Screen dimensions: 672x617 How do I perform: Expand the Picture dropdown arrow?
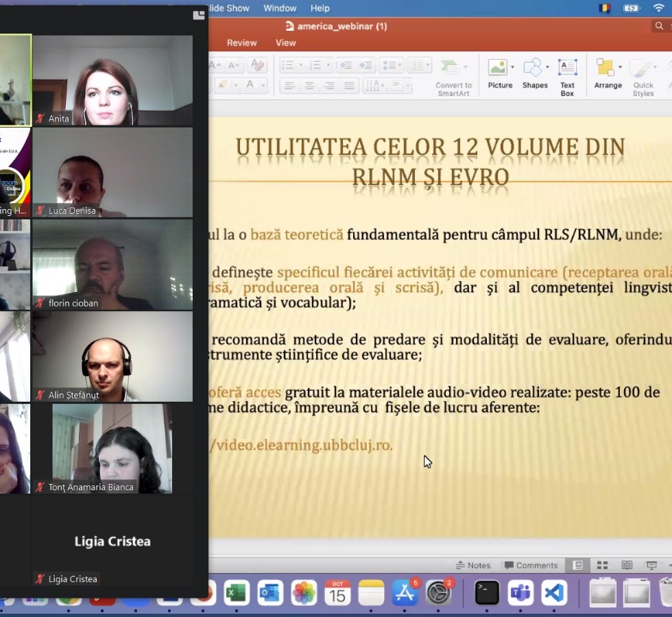[x=512, y=67]
